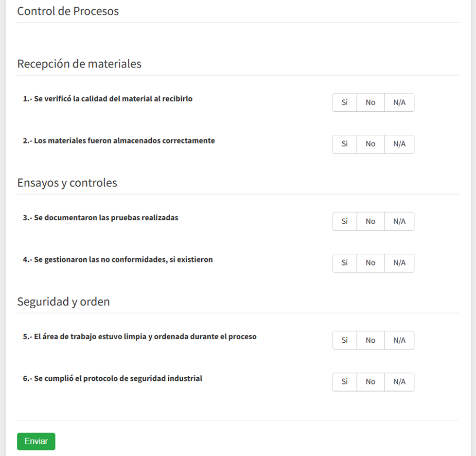This screenshot has width=476, height=456.
Task: Choose No for área de trabajo limpia
Action: (x=371, y=340)
